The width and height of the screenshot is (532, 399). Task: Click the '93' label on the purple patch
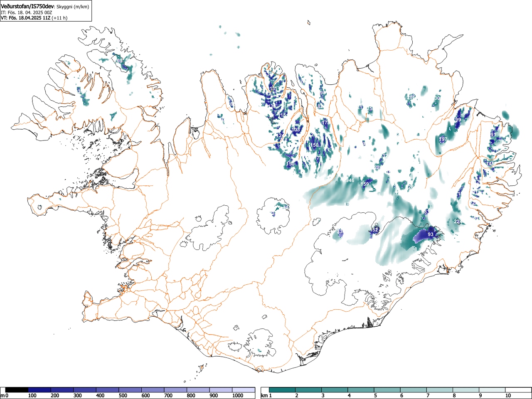[x=431, y=234]
